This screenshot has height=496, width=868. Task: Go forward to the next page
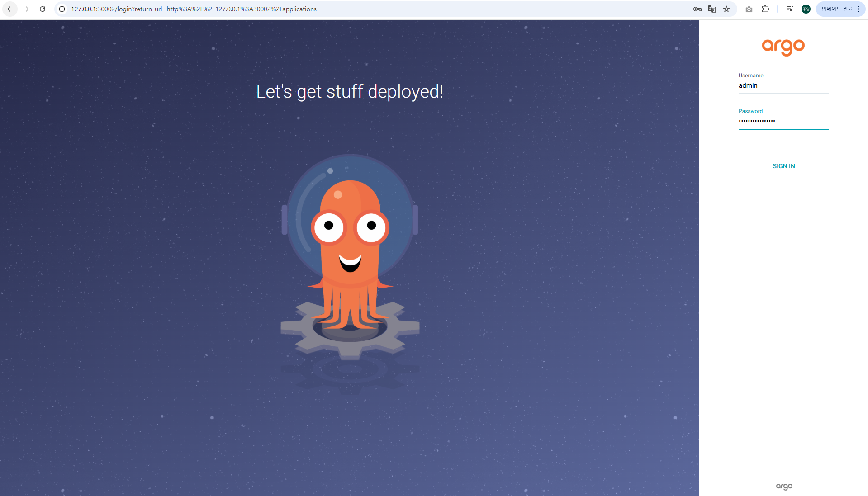pyautogui.click(x=26, y=9)
